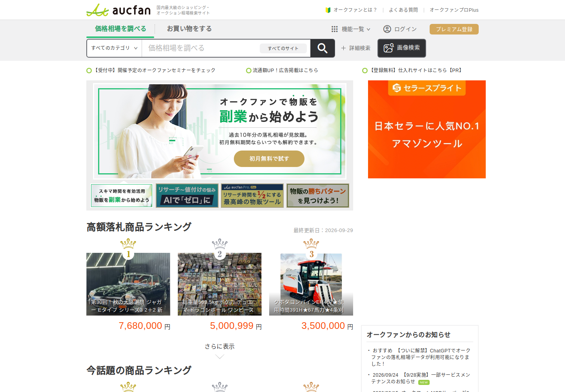Open the オークファンセミナー notice link
The image size is (565, 392).
151,70
